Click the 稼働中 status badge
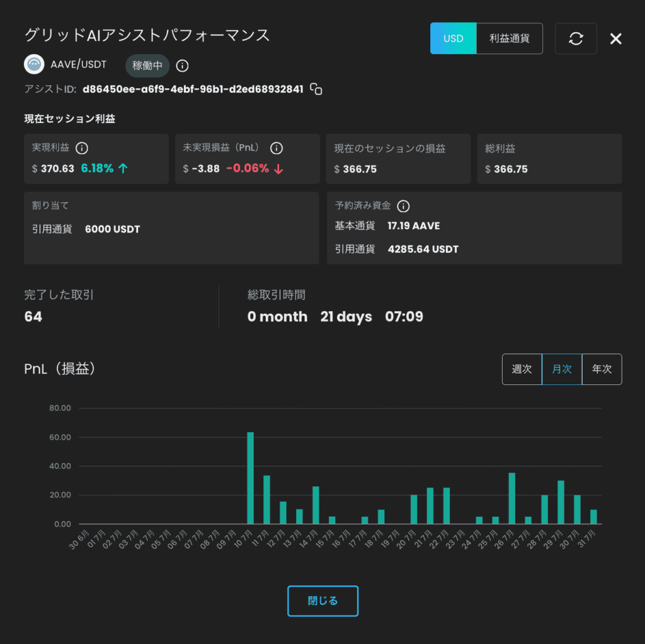The image size is (645, 644). [x=147, y=66]
